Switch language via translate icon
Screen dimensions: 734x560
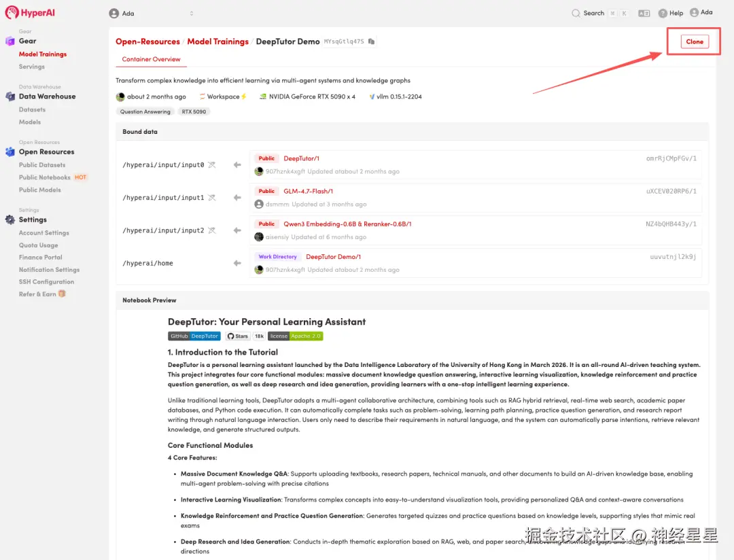(644, 14)
